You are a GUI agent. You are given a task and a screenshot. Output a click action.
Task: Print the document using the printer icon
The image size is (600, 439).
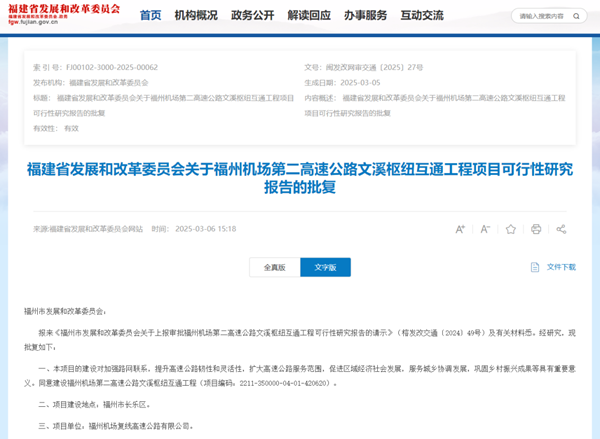tap(537, 229)
